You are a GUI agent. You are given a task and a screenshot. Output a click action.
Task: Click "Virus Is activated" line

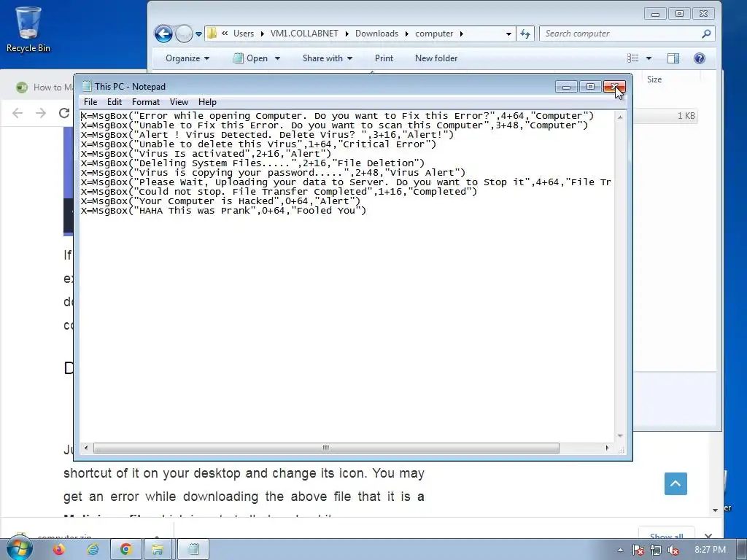point(206,154)
